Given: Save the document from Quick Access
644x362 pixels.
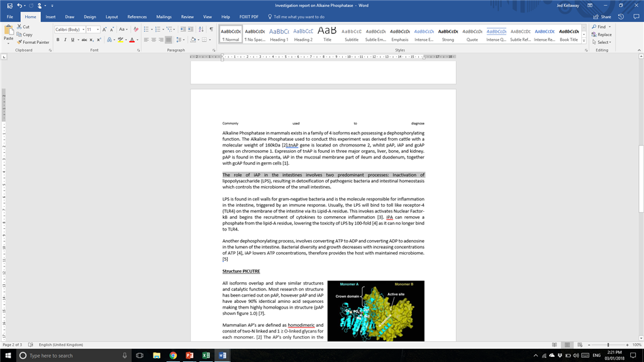Looking at the screenshot, I should click(9, 6).
